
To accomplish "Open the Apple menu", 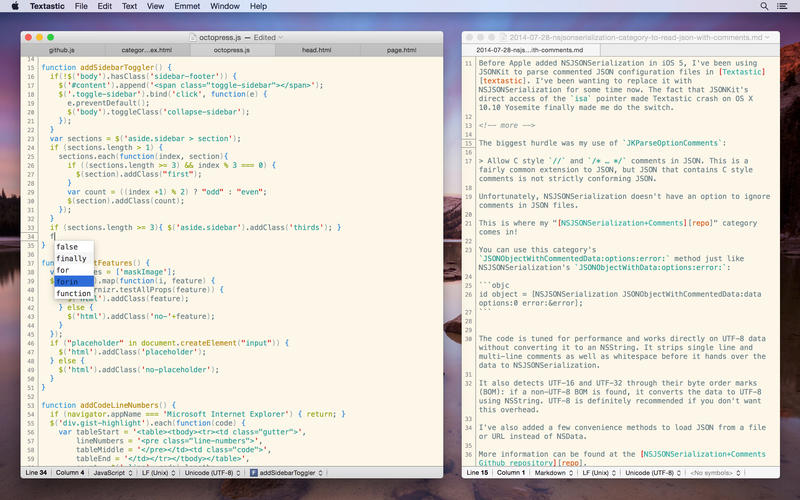I will click(x=15, y=6).
